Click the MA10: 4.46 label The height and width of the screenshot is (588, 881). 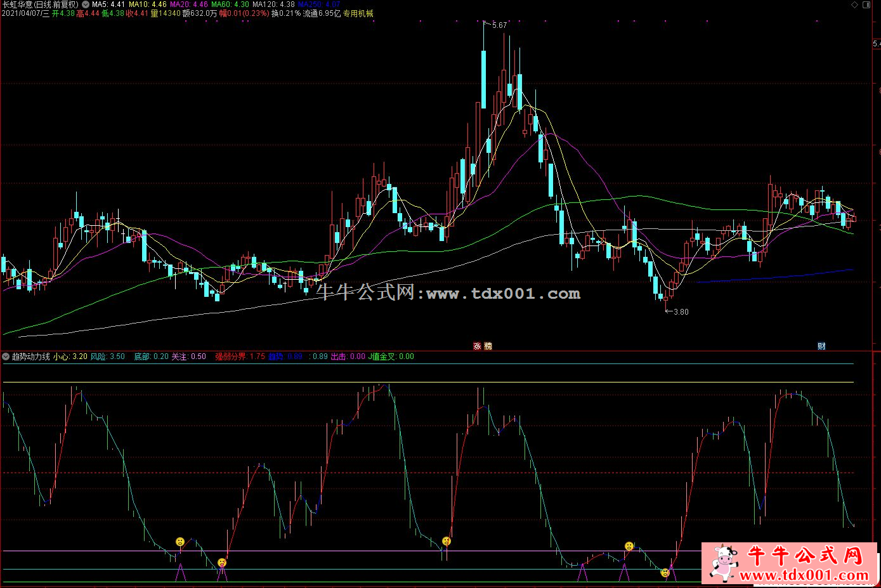(148, 4)
